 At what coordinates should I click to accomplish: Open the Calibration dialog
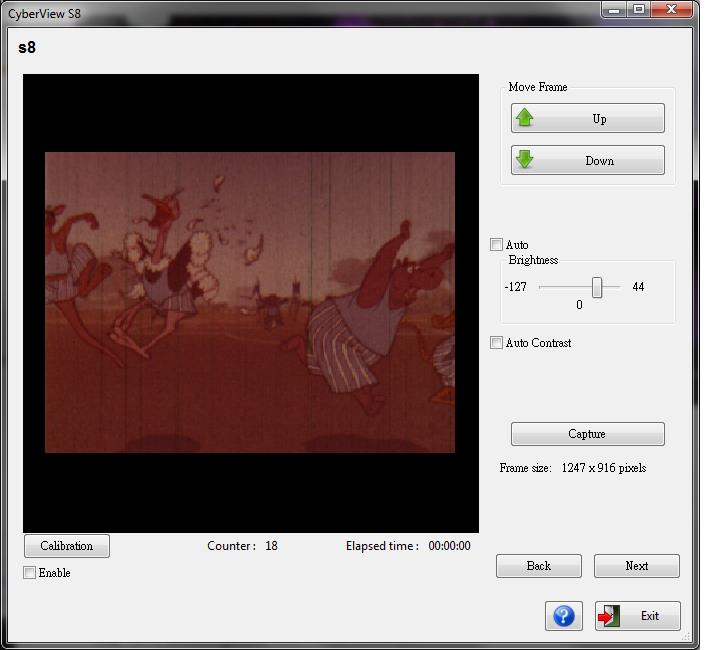click(x=67, y=546)
